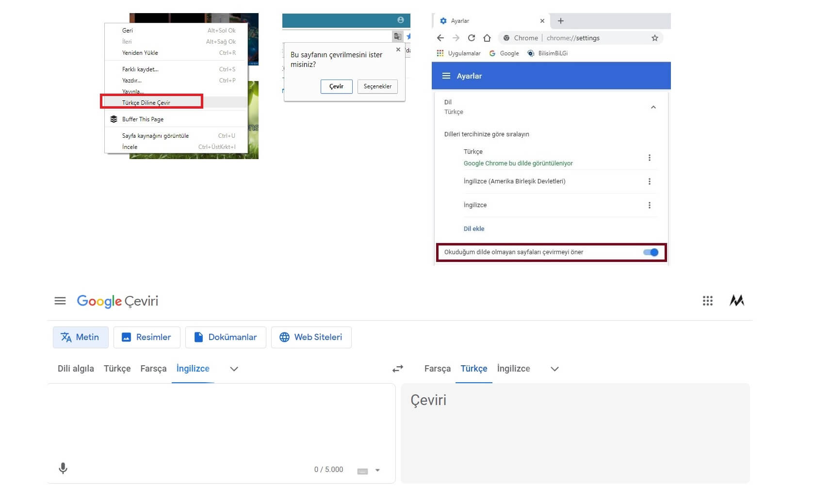Choose İncele in the context menu
Viewport: 815px width, 504px height.
(x=177, y=147)
